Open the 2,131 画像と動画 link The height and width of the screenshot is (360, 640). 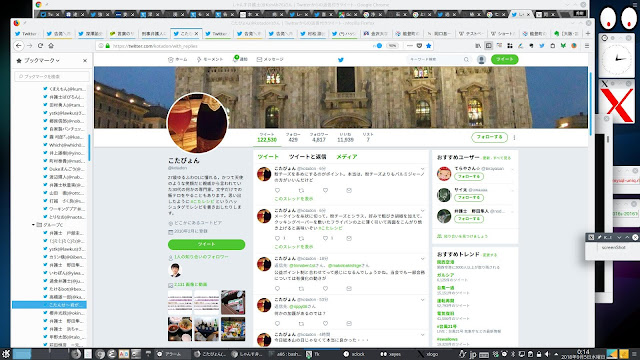point(191,284)
